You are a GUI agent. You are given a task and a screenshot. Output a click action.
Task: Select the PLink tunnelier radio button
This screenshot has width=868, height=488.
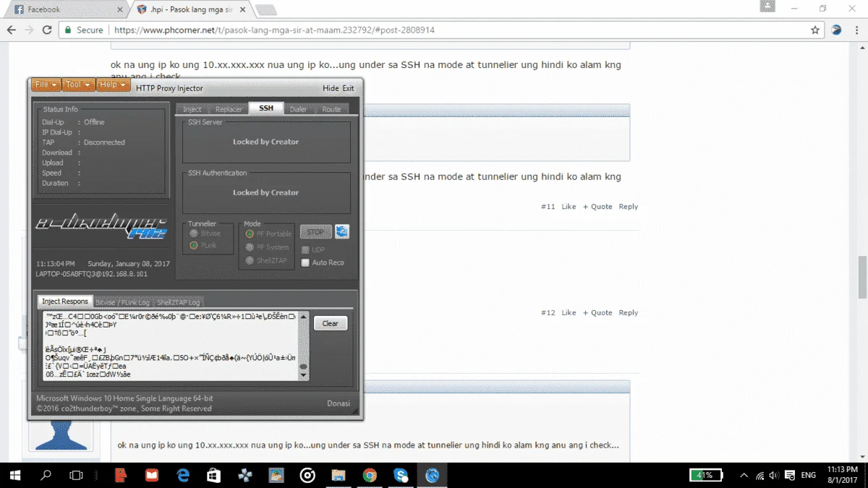click(194, 246)
